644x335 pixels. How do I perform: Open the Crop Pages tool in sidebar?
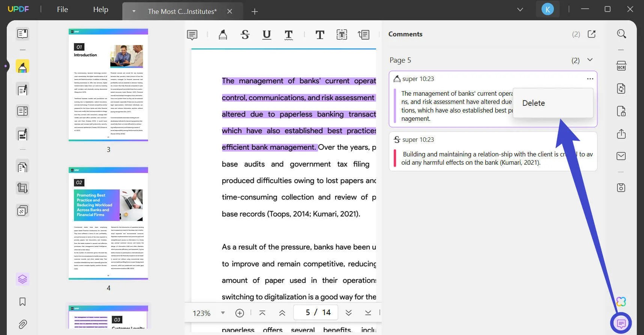(x=23, y=188)
